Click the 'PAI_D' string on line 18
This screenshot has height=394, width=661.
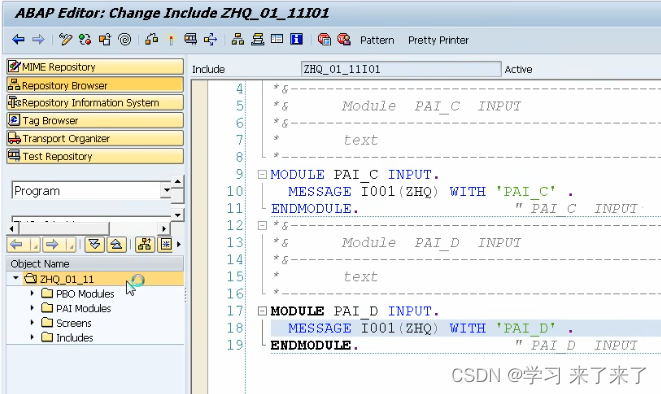(525, 328)
